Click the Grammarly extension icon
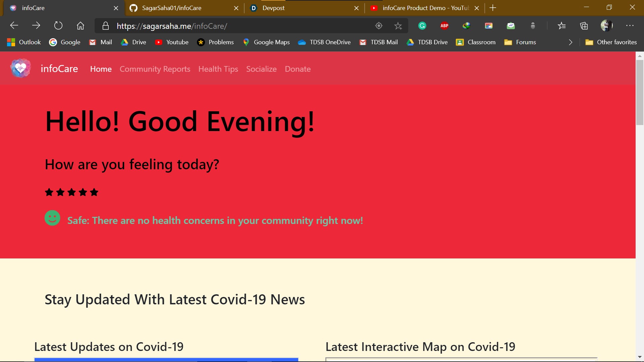The width and height of the screenshot is (644, 362). click(422, 26)
